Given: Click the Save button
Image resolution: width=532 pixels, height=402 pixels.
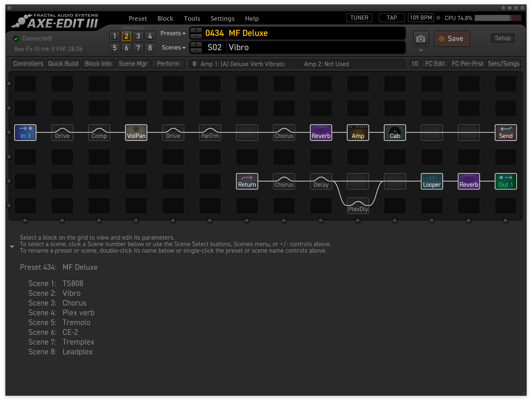Looking at the screenshot, I should (x=452, y=38).
